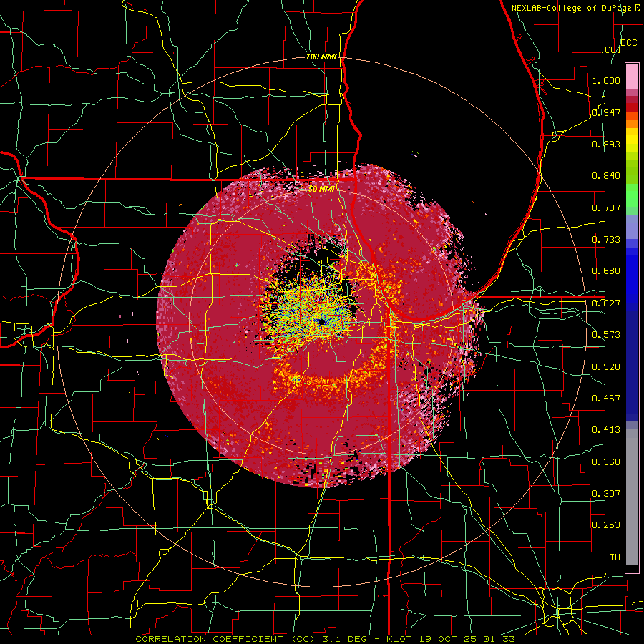Click the 0.253 legend value
This screenshot has height=644, width=644.
click(606, 525)
